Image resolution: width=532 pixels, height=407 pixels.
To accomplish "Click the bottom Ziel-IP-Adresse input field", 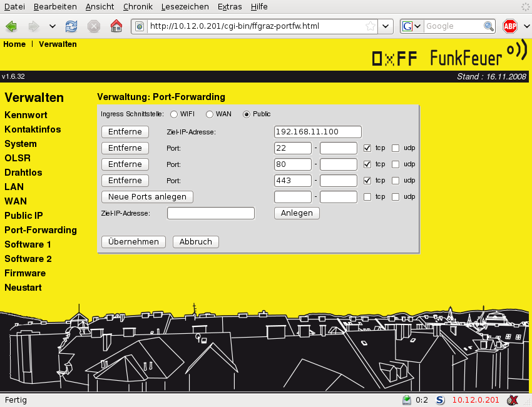I will tap(211, 213).
